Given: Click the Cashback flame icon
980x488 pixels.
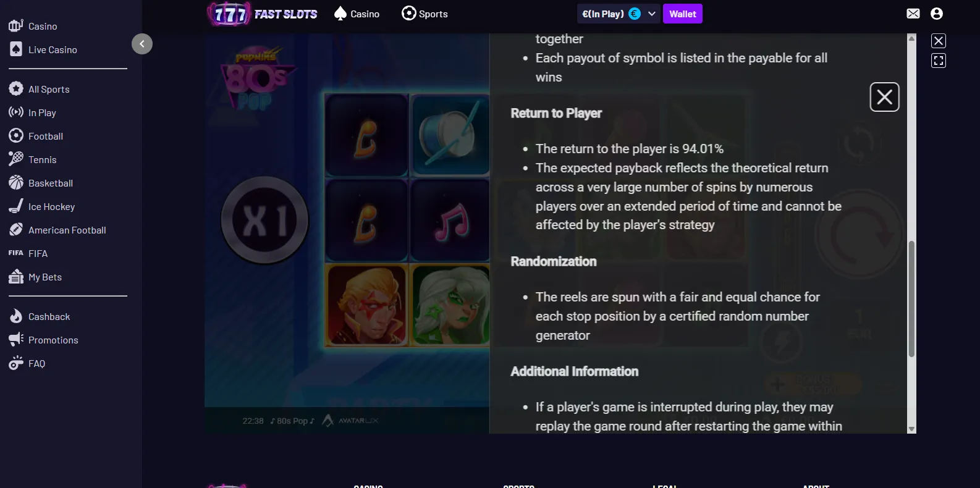Looking at the screenshot, I should pyautogui.click(x=16, y=316).
